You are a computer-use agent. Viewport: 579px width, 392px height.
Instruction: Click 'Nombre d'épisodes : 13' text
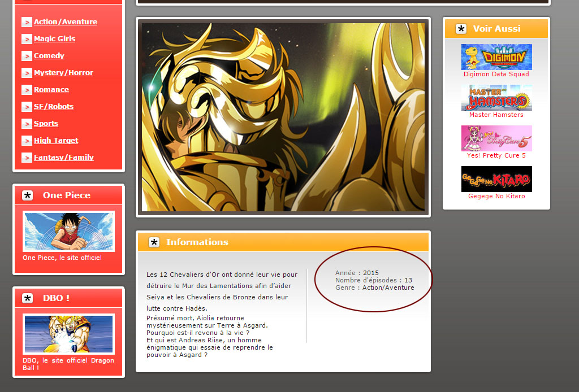click(374, 280)
